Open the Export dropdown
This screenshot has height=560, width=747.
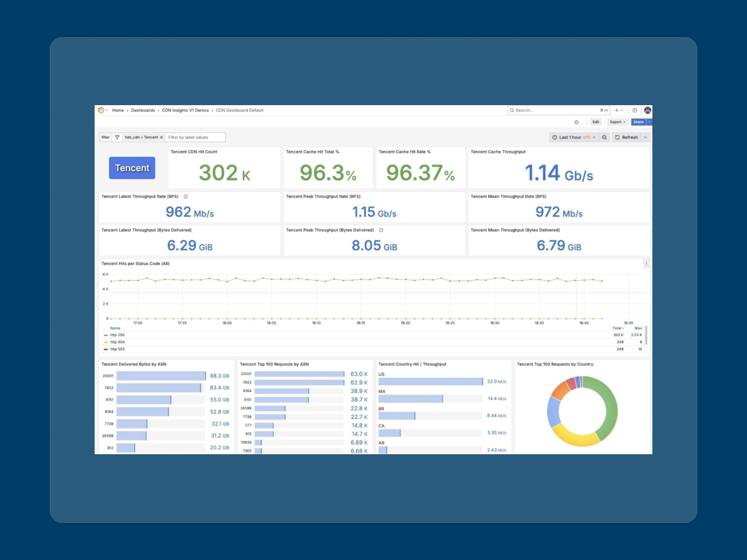pos(618,122)
